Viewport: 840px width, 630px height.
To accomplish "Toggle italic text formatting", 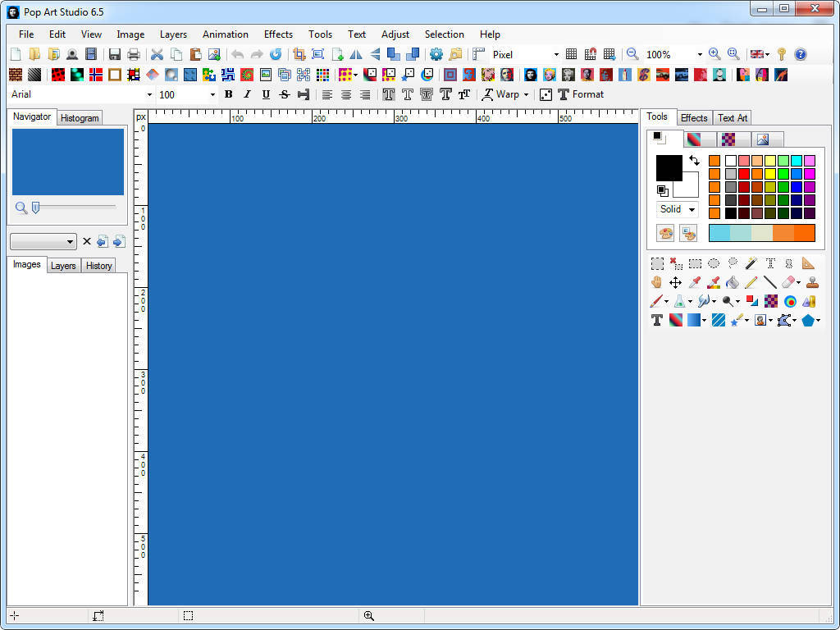I will [246, 94].
